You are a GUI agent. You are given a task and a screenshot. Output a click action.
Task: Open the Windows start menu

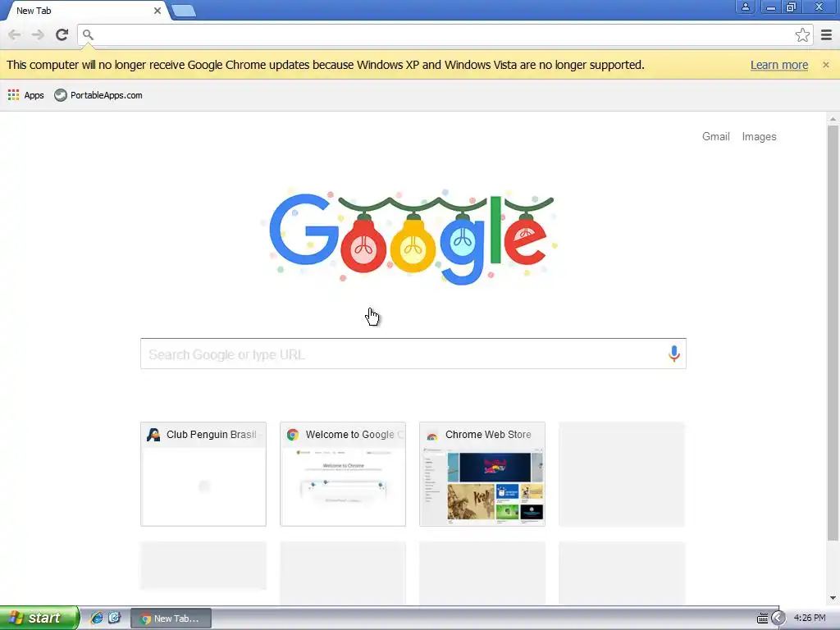(x=39, y=618)
